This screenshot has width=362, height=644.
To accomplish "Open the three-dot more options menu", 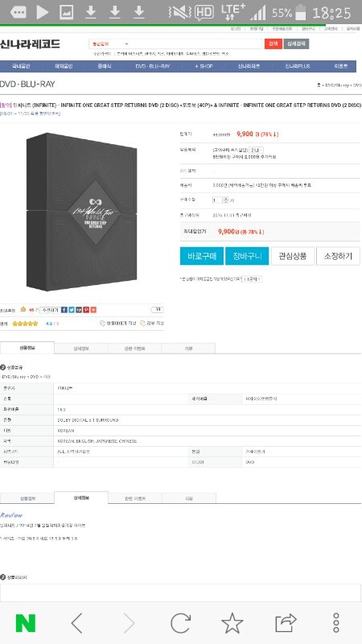I will click(336, 623).
